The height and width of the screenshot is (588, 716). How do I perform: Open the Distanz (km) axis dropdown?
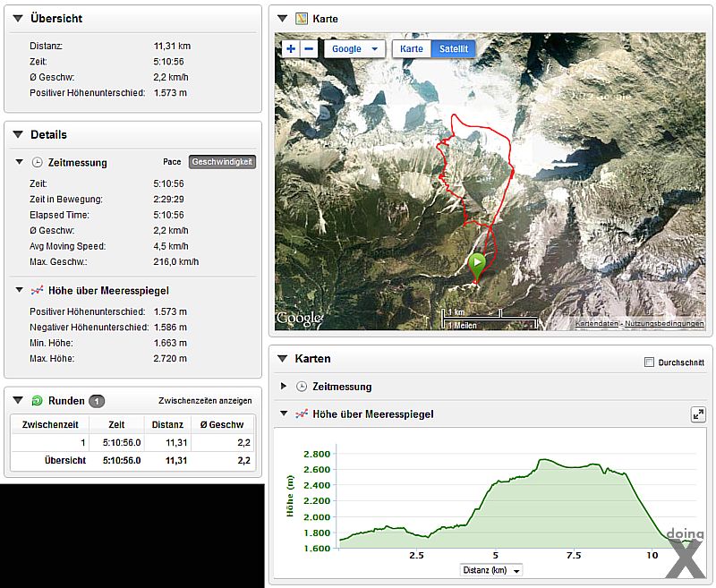[491, 570]
